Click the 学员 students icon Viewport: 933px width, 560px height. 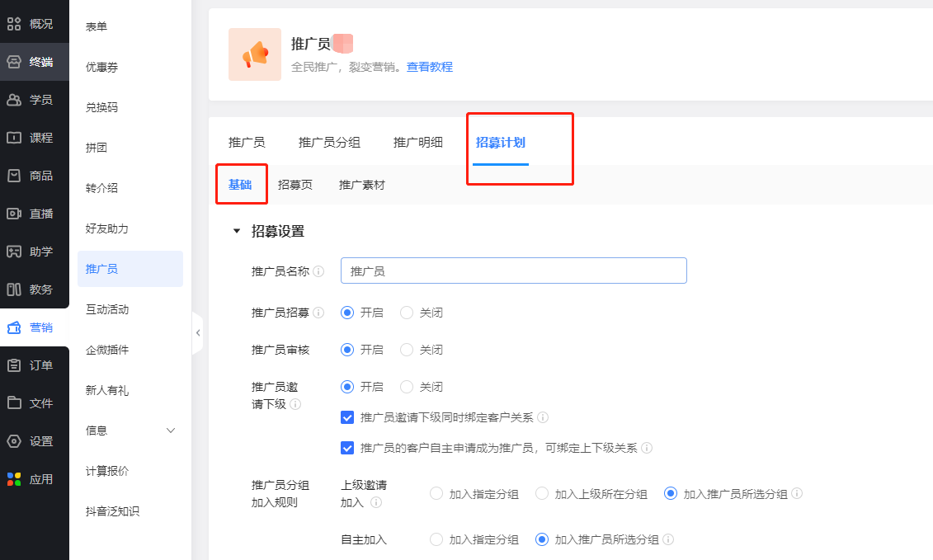(14, 100)
